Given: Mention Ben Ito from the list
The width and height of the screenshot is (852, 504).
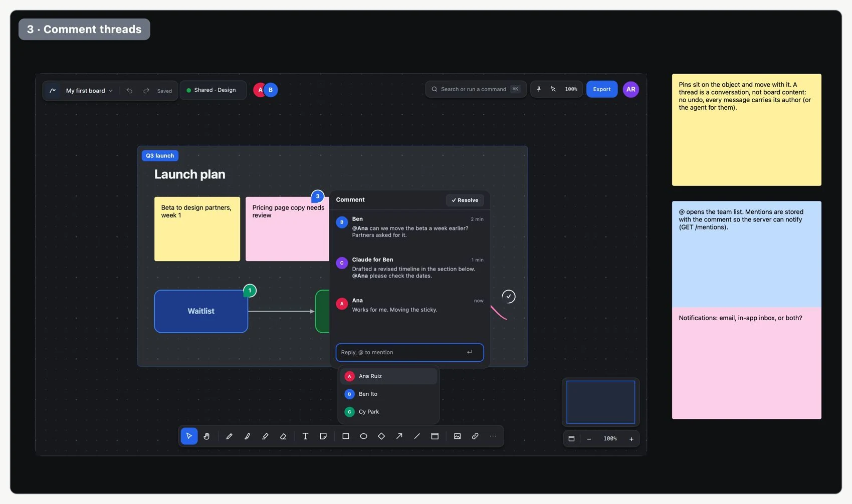Looking at the screenshot, I should [x=388, y=394].
